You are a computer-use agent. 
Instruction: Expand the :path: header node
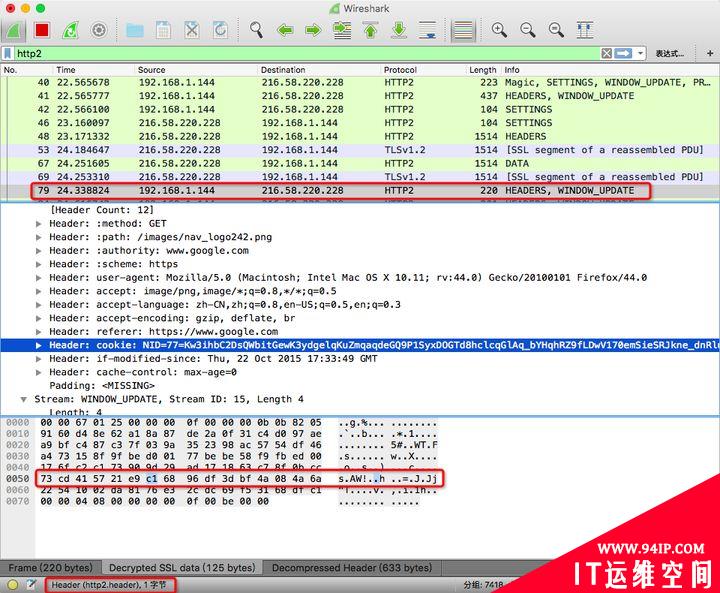39,237
